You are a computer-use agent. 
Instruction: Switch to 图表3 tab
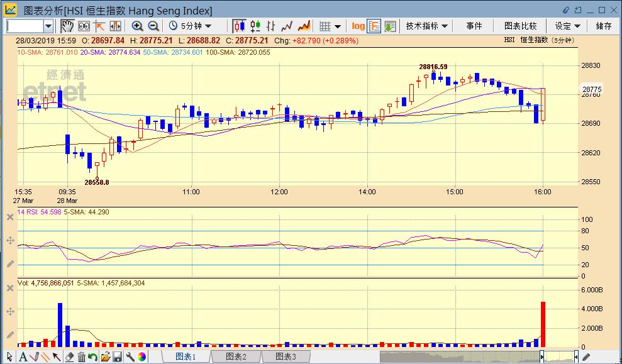[x=286, y=356]
